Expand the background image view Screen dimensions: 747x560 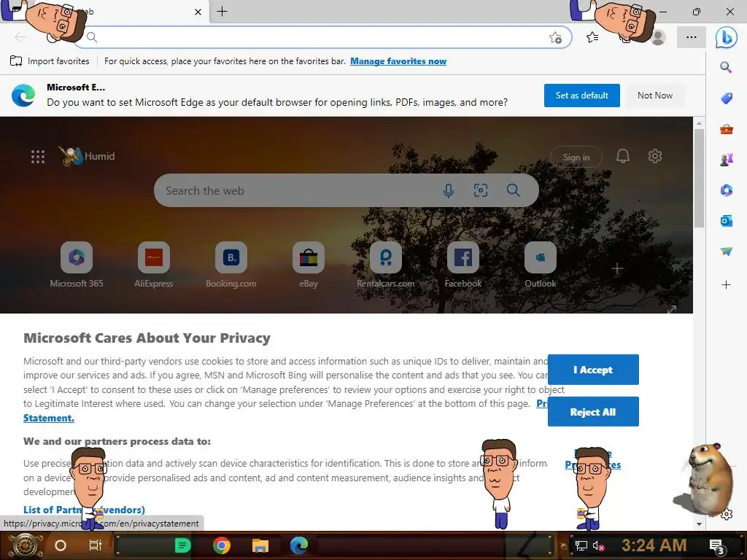point(672,309)
